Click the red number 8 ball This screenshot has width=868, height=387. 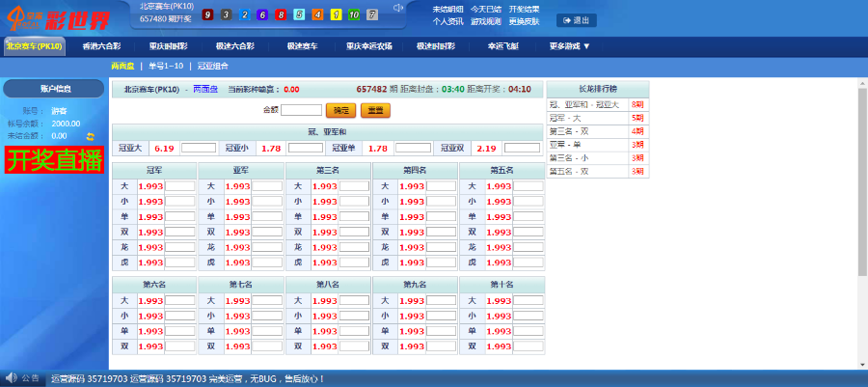pos(281,14)
